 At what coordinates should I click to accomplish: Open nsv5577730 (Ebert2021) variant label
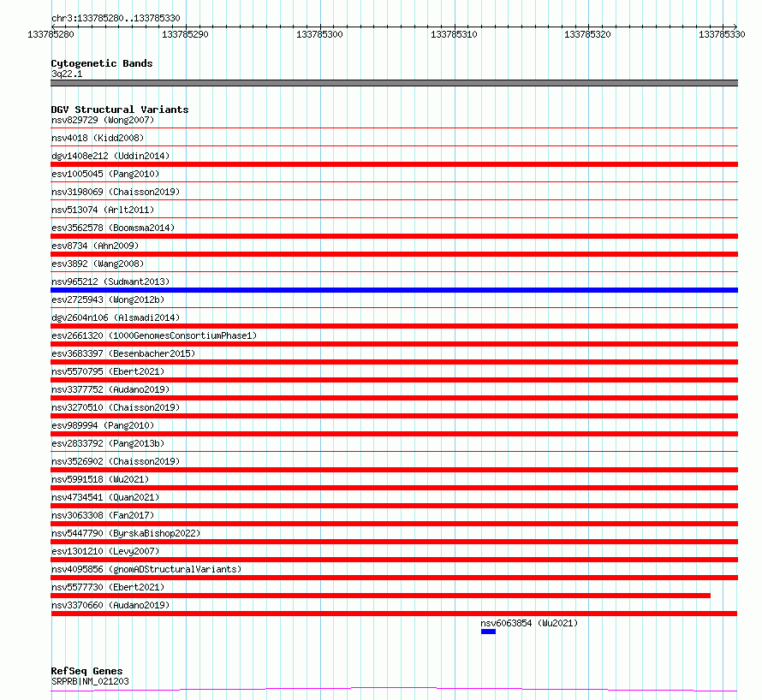pyautogui.click(x=108, y=587)
